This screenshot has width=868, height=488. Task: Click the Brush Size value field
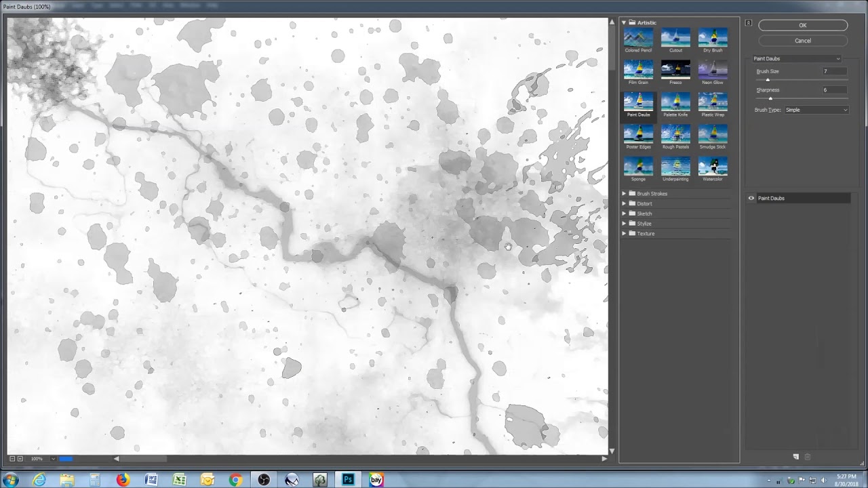coord(833,71)
